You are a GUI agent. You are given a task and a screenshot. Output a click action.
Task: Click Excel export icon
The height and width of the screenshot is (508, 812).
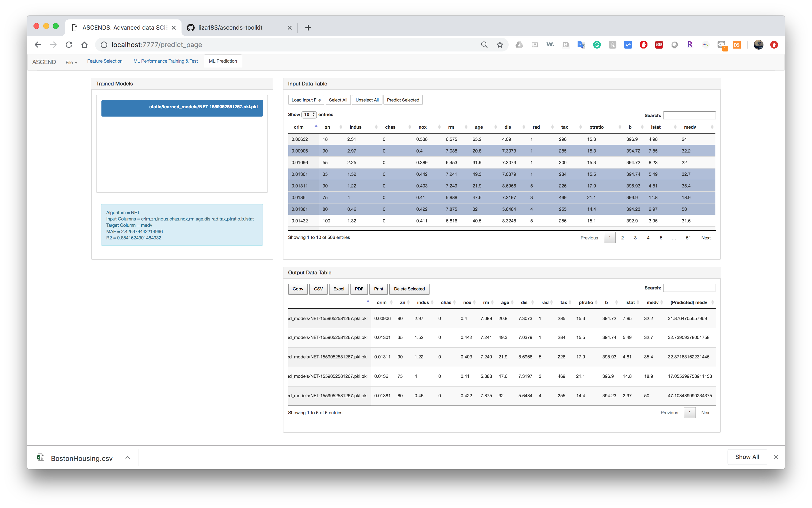click(x=339, y=288)
